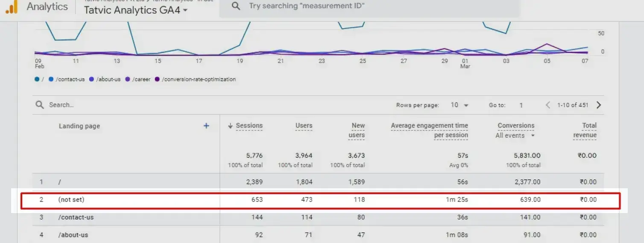
Task: Click the Landing page column header
Action: 79,126
